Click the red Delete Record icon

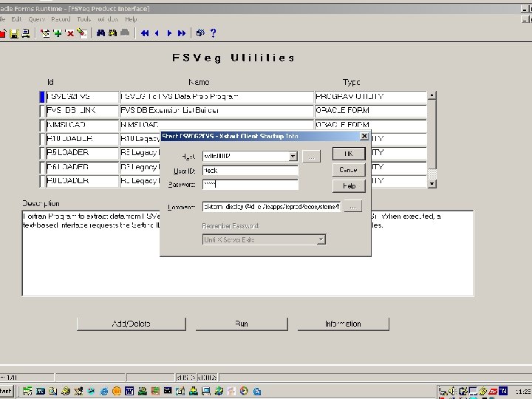[x=69, y=33]
